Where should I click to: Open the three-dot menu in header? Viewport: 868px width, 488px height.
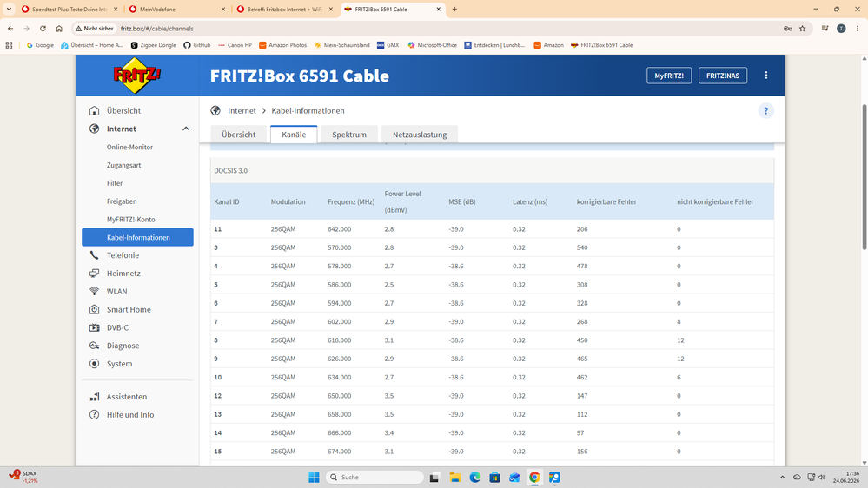click(x=766, y=76)
